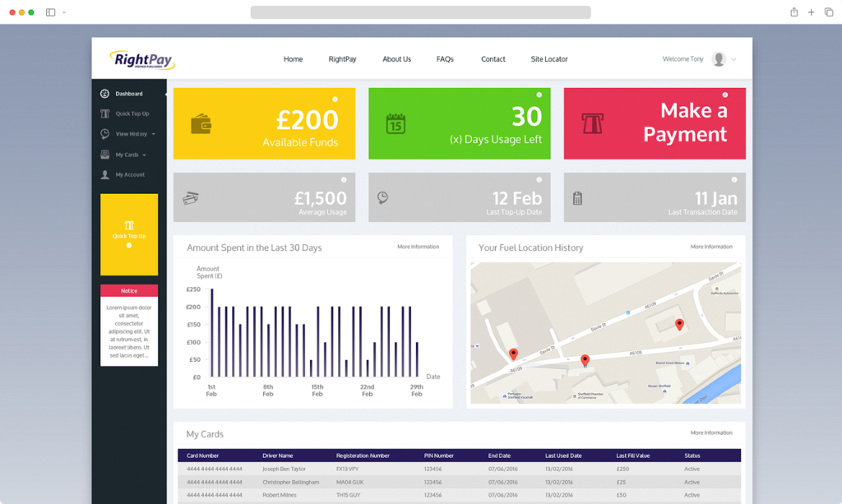Click the info icon on Available Funds tile
The height and width of the screenshot is (504, 842).
point(335,99)
